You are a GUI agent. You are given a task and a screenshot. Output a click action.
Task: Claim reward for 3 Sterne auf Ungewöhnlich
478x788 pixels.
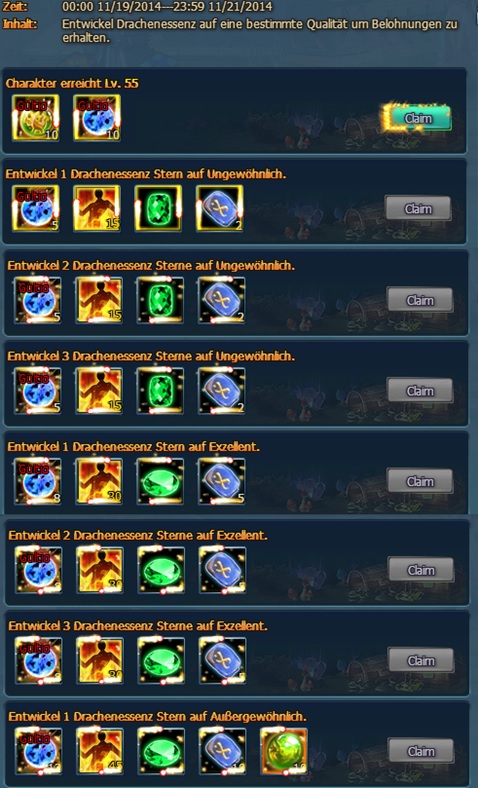pyautogui.click(x=420, y=390)
